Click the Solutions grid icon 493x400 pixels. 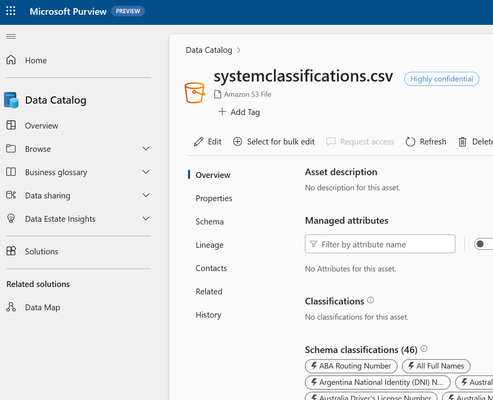[x=11, y=251]
